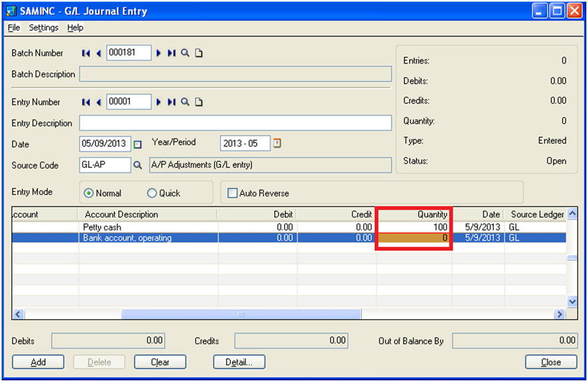
Task: Go to first batch number record
Action: coord(86,53)
